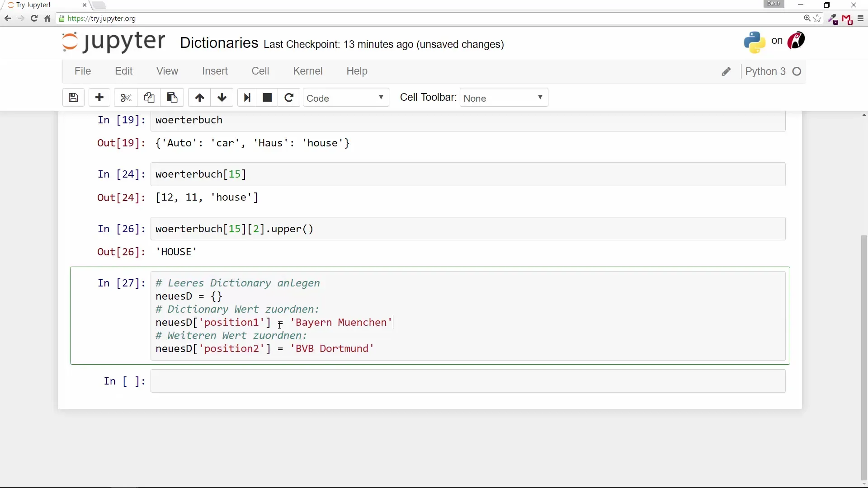
Task: Click the Rackspace logo in header
Action: pos(796,41)
